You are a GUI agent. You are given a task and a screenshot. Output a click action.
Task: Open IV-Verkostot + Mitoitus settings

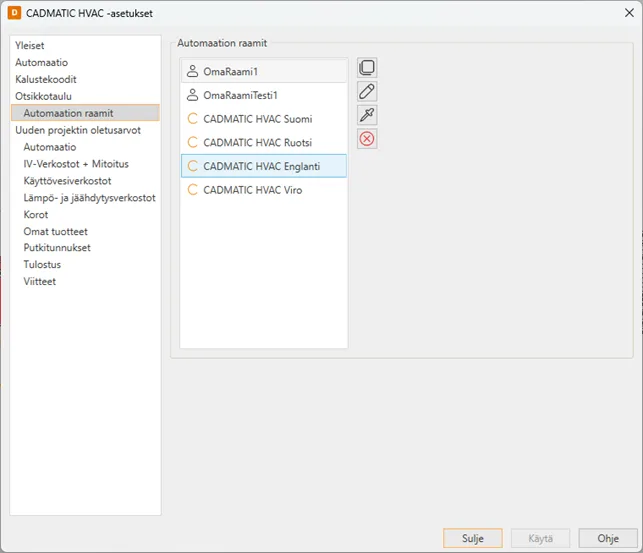pyautogui.click(x=76, y=164)
